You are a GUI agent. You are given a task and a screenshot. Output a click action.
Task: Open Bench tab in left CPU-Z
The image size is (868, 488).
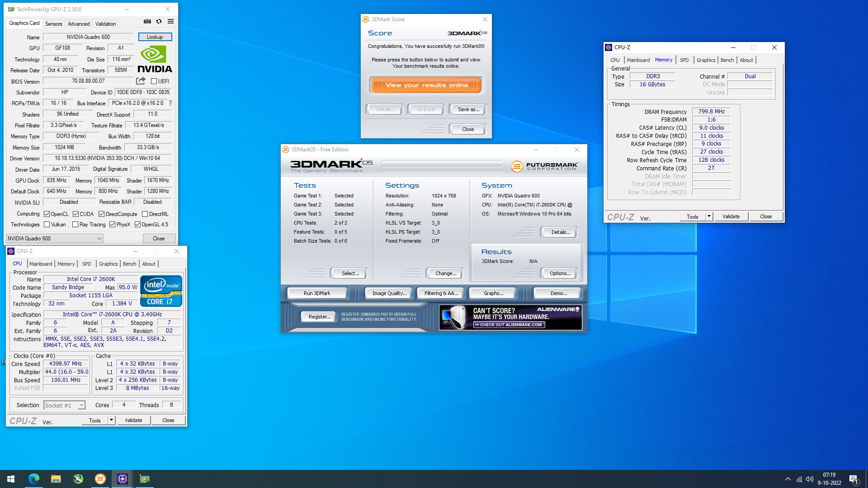[129, 264]
